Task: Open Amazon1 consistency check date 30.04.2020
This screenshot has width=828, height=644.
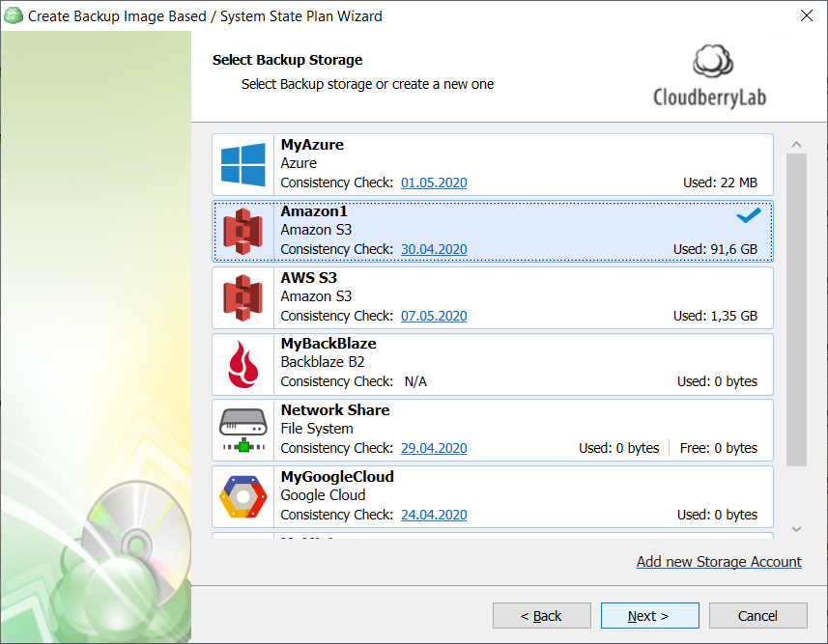Action: 434,249
